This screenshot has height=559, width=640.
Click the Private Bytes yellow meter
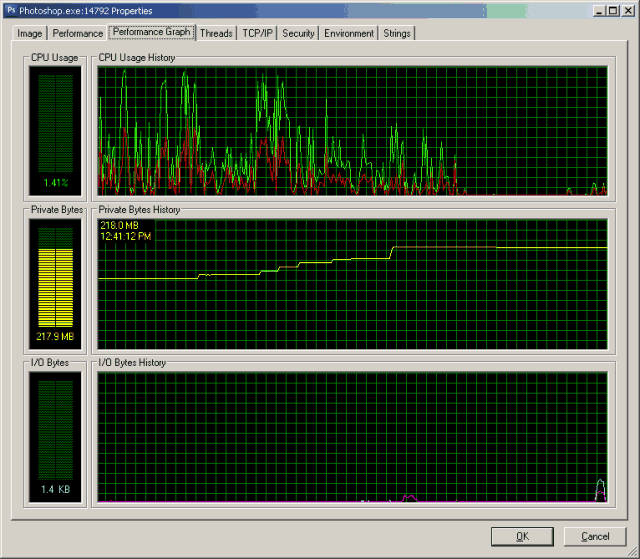click(x=56, y=287)
